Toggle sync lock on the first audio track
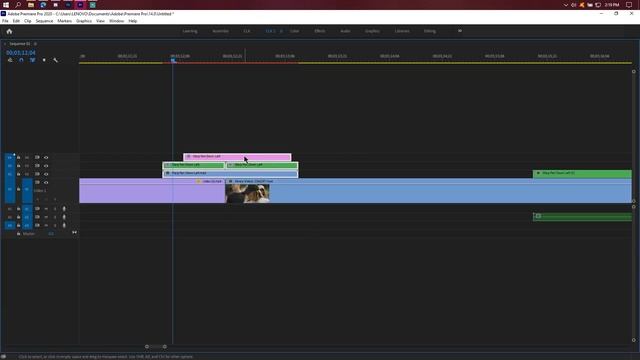Image resolution: width=640 pixels, height=360 pixels. click(x=37, y=209)
